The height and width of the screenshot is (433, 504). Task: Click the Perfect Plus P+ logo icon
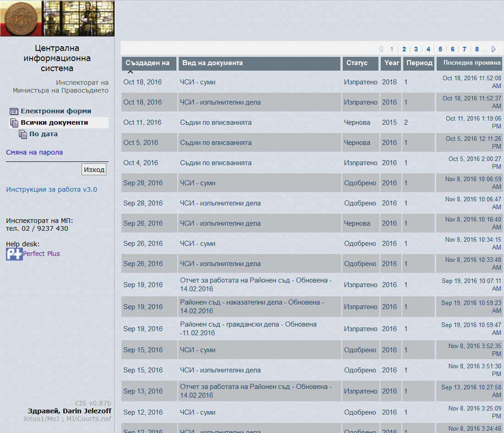(x=14, y=254)
